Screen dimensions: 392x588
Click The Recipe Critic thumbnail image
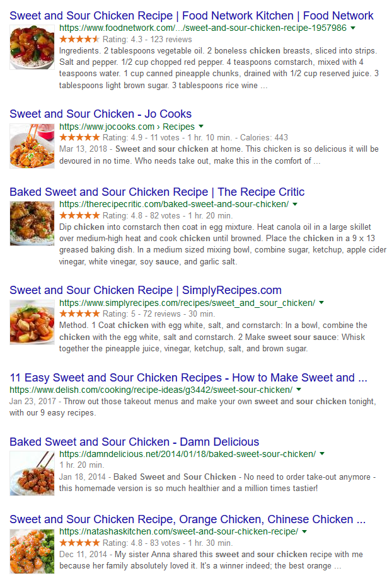pos(32,223)
